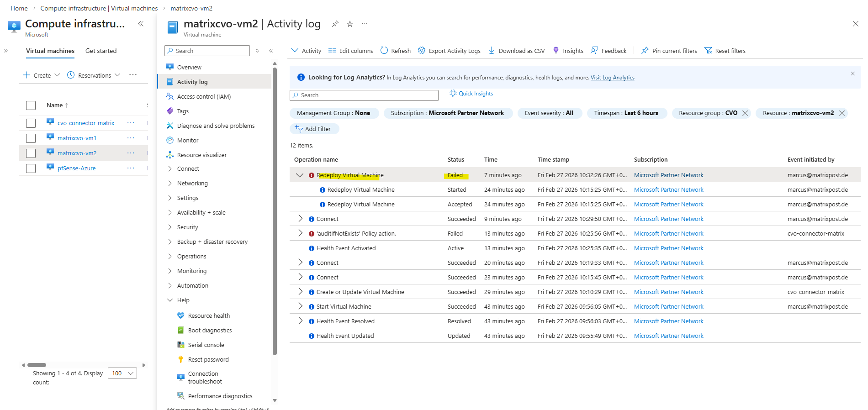Click Edit columns toolbar icon
The height and width of the screenshot is (410, 868).
(x=332, y=51)
